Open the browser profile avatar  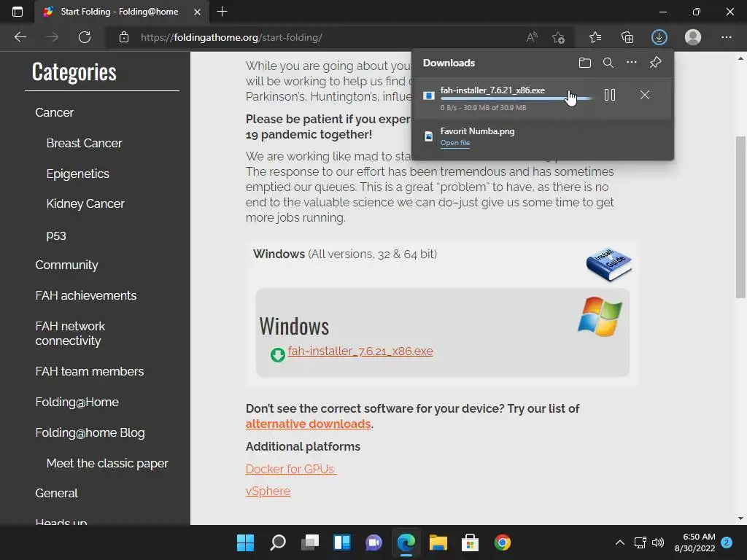tap(693, 37)
